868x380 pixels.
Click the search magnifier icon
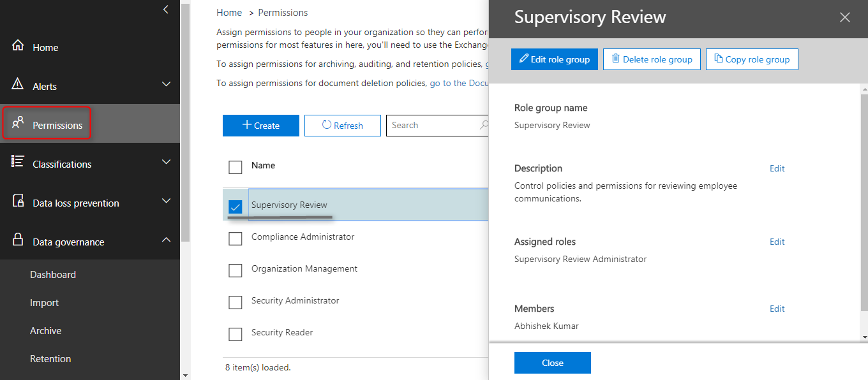(x=484, y=125)
